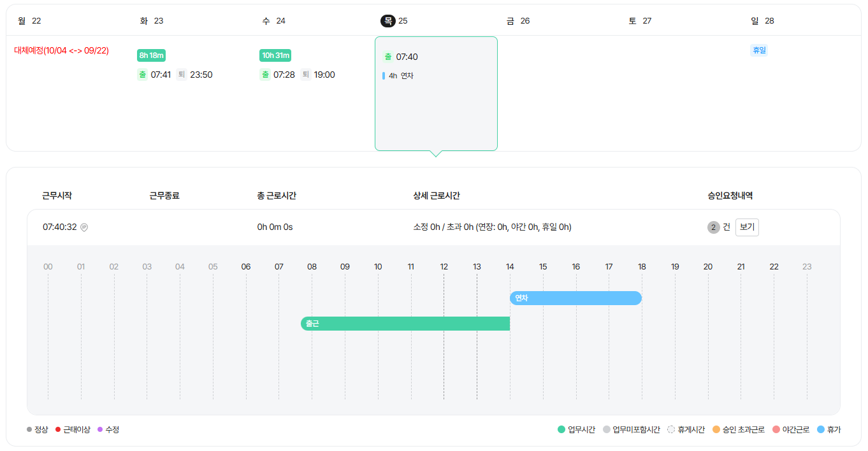Click the 4h 연차 entry on Thursday
868x451 pixels.
[400, 76]
